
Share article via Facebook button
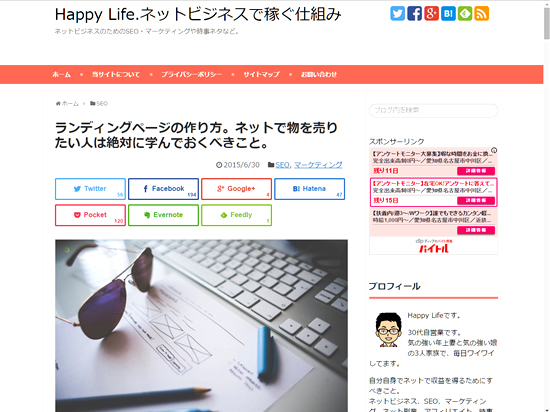click(x=163, y=189)
